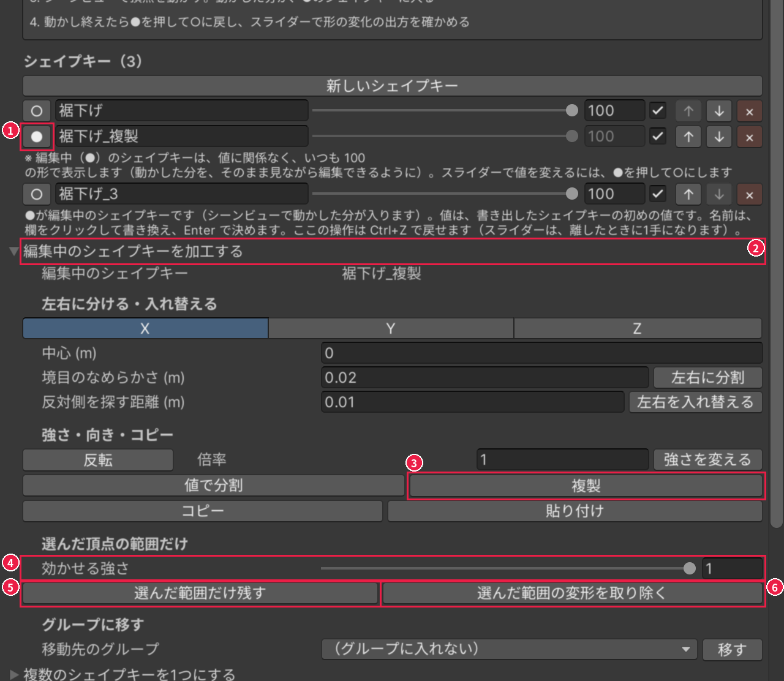Select the Z axis tab
Image resolution: width=784 pixels, height=681 pixels.
click(x=638, y=329)
